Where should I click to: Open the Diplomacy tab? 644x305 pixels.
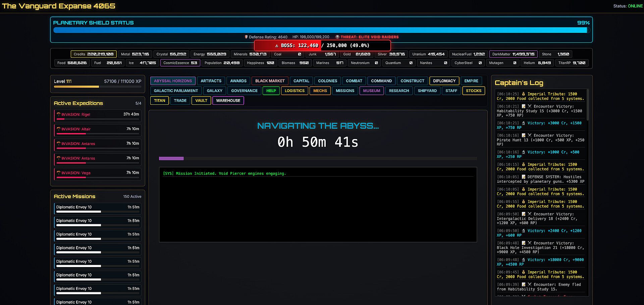pos(444,81)
